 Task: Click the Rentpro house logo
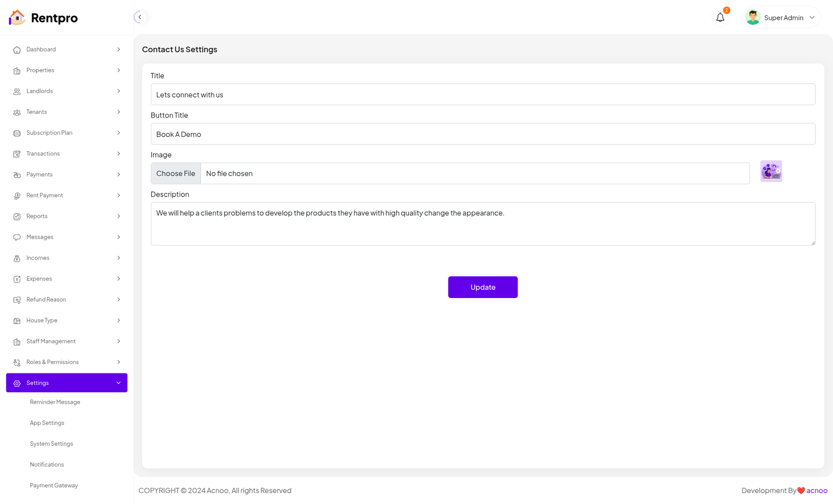tap(17, 18)
